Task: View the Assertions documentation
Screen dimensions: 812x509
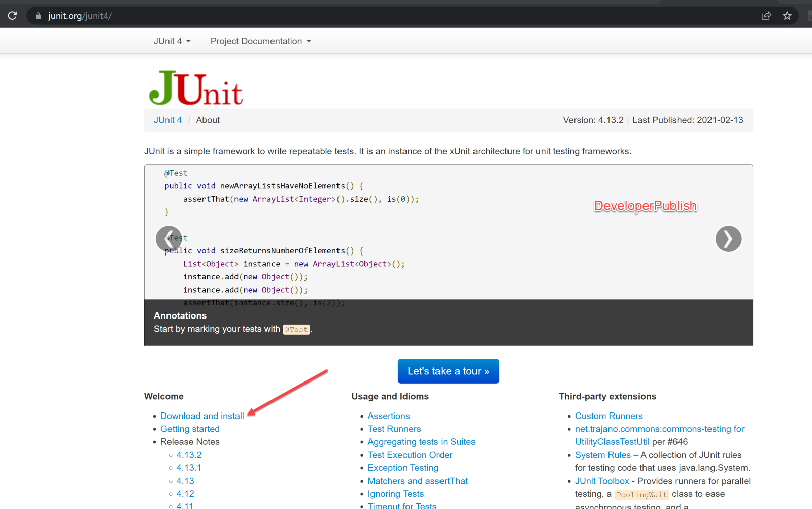Action: tap(389, 416)
